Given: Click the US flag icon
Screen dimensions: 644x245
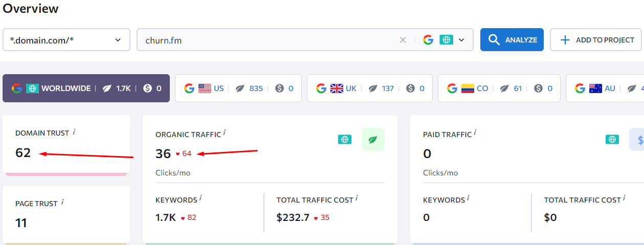Looking at the screenshot, I should pos(205,88).
